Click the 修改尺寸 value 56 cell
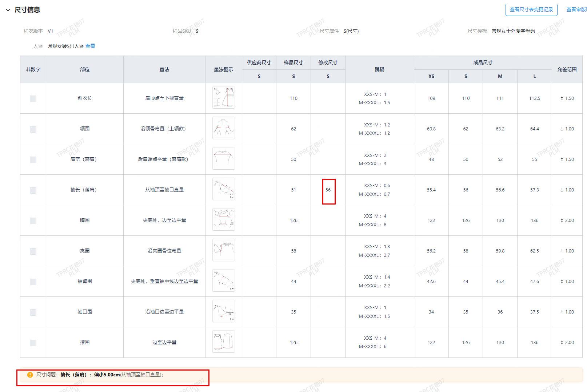The width and height of the screenshot is (587, 392). tap(328, 190)
